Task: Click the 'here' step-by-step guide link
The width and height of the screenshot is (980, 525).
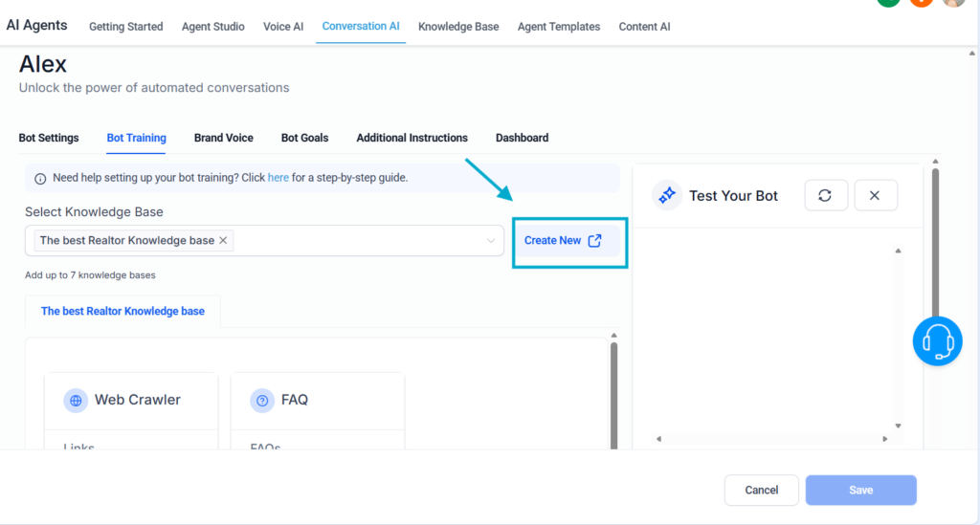Action: pyautogui.click(x=278, y=178)
